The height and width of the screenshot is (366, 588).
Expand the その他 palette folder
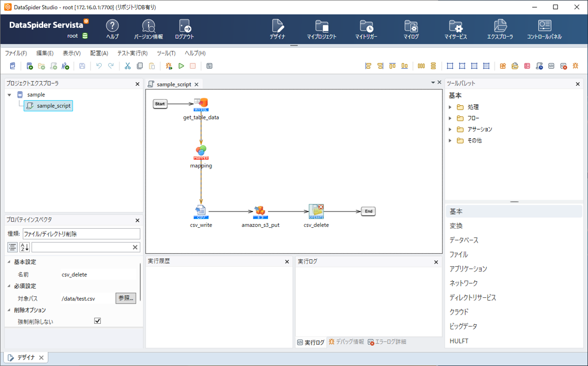pyautogui.click(x=450, y=140)
